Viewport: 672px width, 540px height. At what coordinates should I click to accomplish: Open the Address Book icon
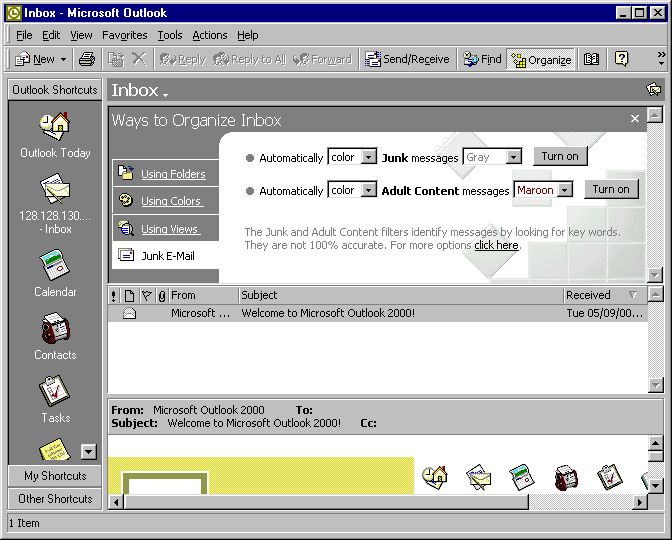(x=591, y=59)
